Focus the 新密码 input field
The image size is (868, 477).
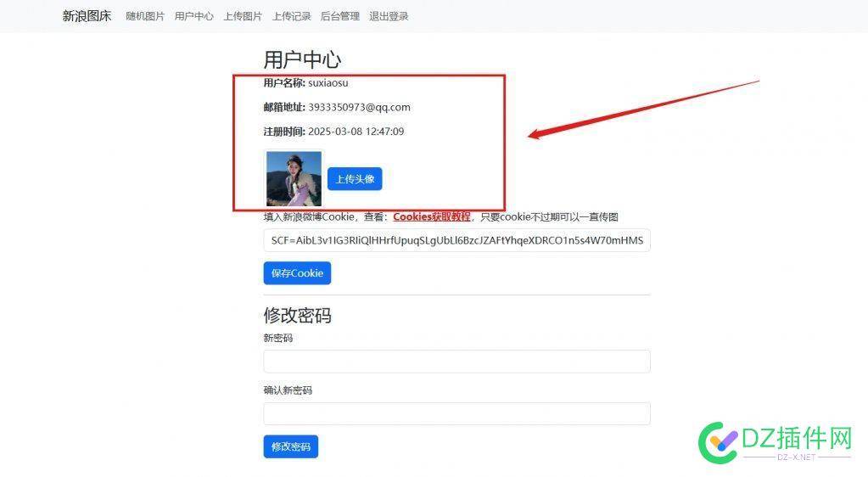[456, 362]
